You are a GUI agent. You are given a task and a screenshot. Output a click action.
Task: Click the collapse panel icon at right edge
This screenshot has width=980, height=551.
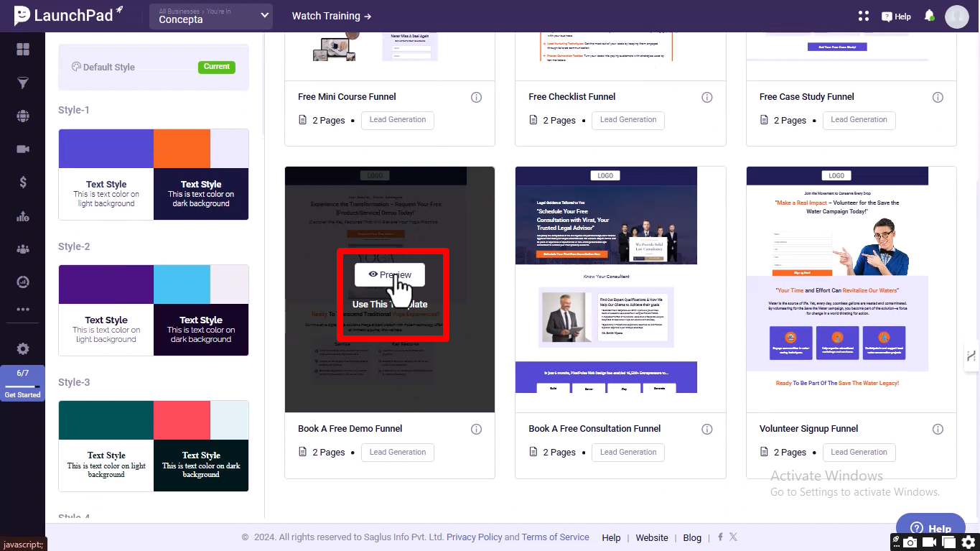(x=971, y=356)
